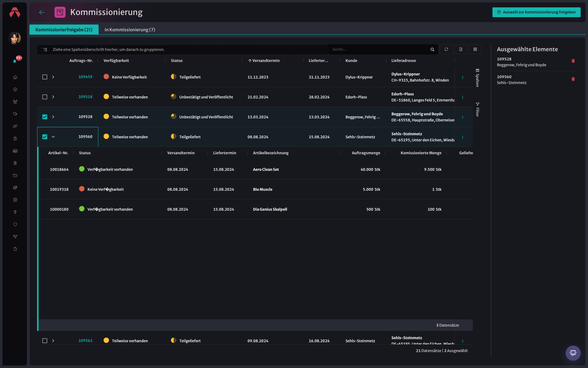This screenshot has width=588, height=368.
Task: Check the checkbox for order 109459
Action: pyautogui.click(x=45, y=77)
